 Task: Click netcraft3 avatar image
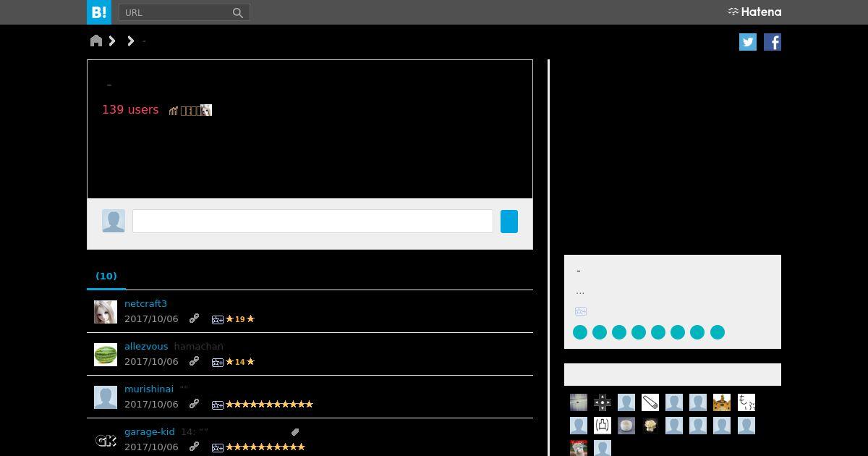coord(106,312)
